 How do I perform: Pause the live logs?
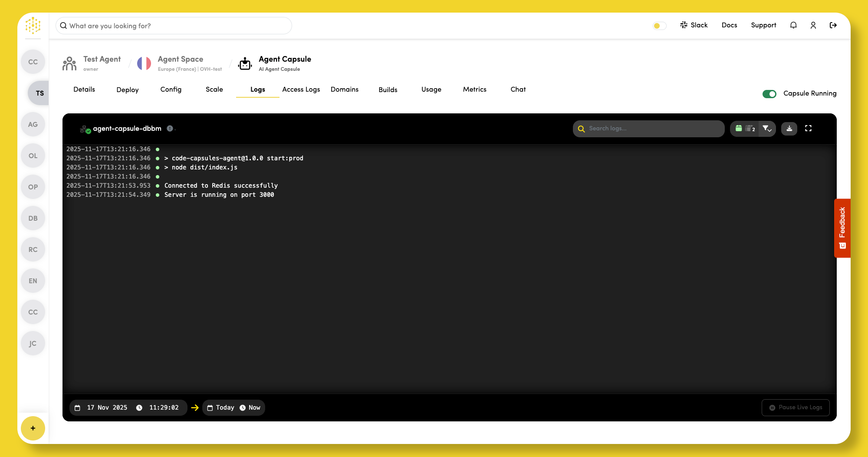point(796,407)
